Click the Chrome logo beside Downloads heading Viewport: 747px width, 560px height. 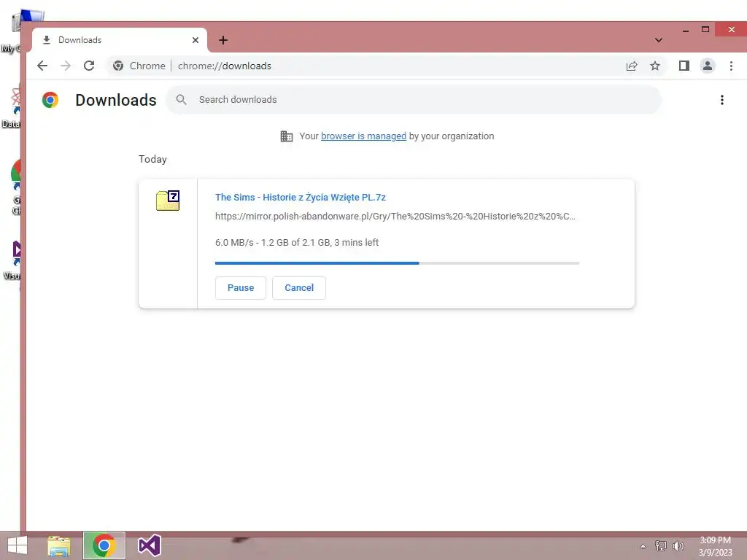50,100
